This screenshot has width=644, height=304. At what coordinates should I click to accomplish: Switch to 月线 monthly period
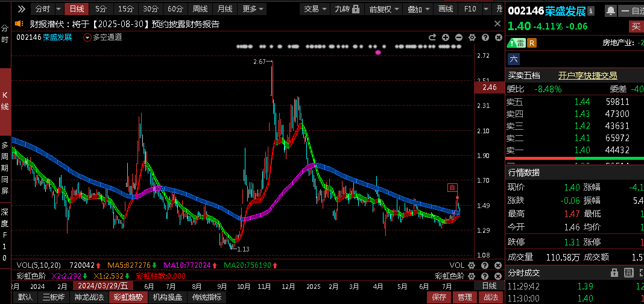225,8
